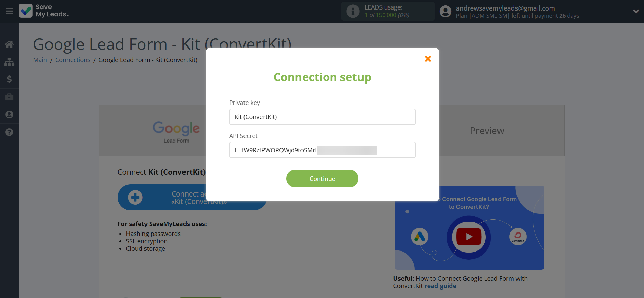This screenshot has width=644, height=298.
Task: Open the briefcase sidebar icon
Action: click(x=9, y=97)
